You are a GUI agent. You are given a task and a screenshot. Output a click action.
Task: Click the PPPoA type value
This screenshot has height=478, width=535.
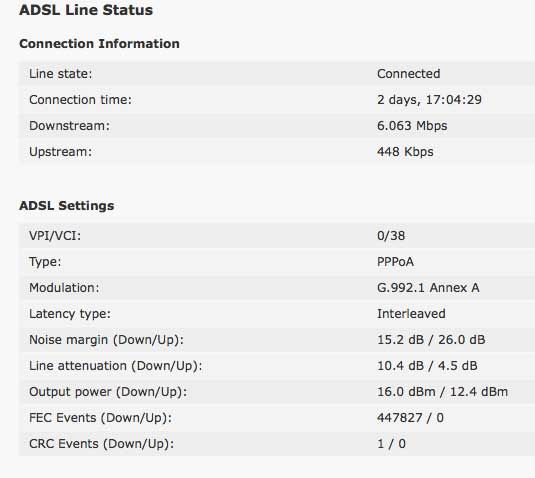395,262
